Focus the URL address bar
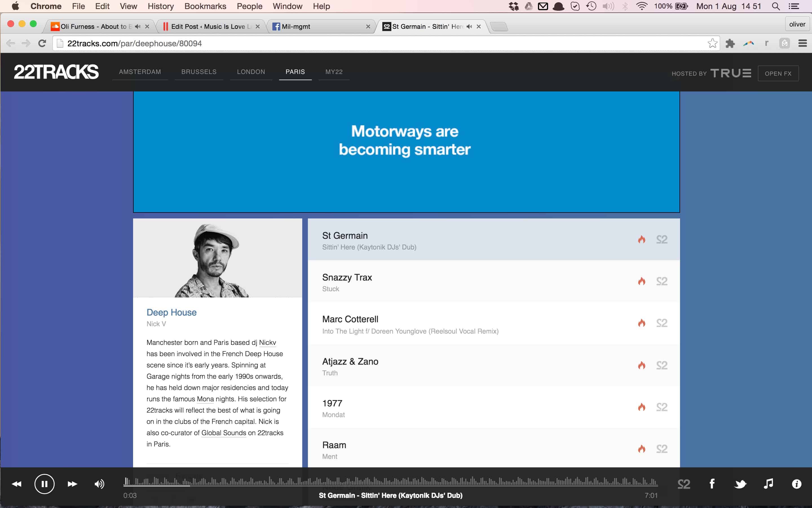This screenshot has width=812, height=508. tap(386, 43)
